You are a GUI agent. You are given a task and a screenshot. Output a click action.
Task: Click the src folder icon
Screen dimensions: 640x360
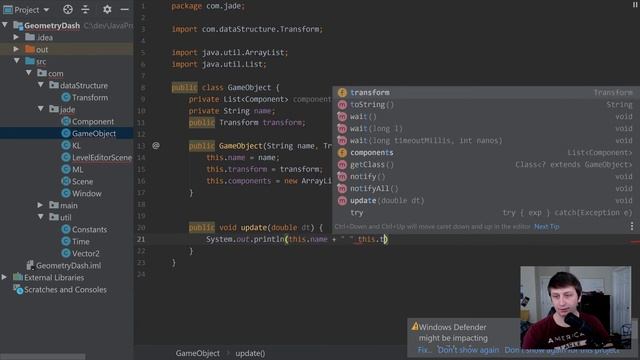point(30,61)
